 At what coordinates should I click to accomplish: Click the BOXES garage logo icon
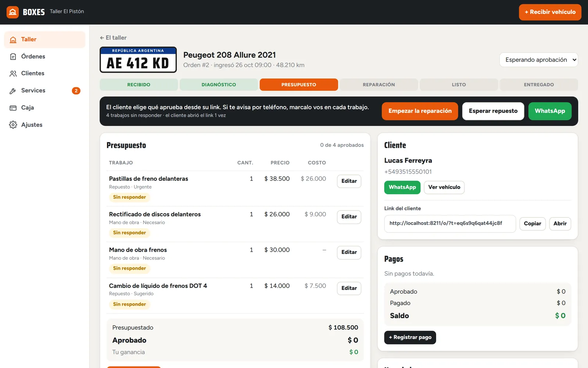(x=12, y=12)
